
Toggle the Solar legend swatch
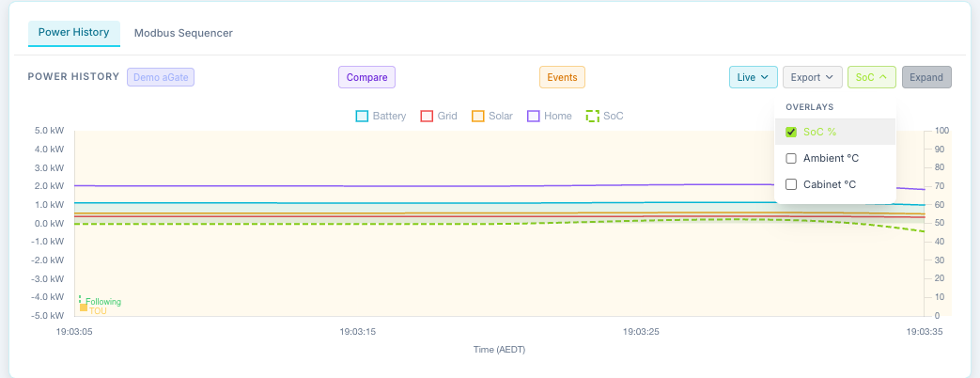(477, 116)
